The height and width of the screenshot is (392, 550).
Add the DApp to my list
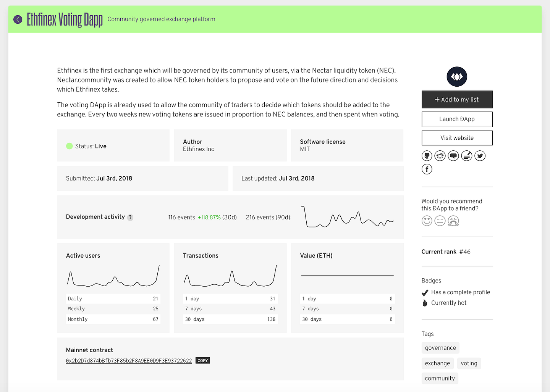457,100
